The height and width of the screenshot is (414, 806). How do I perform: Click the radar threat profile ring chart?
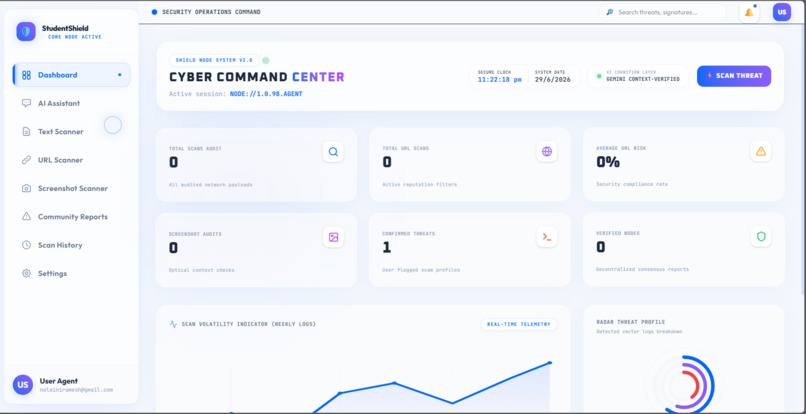point(683,384)
